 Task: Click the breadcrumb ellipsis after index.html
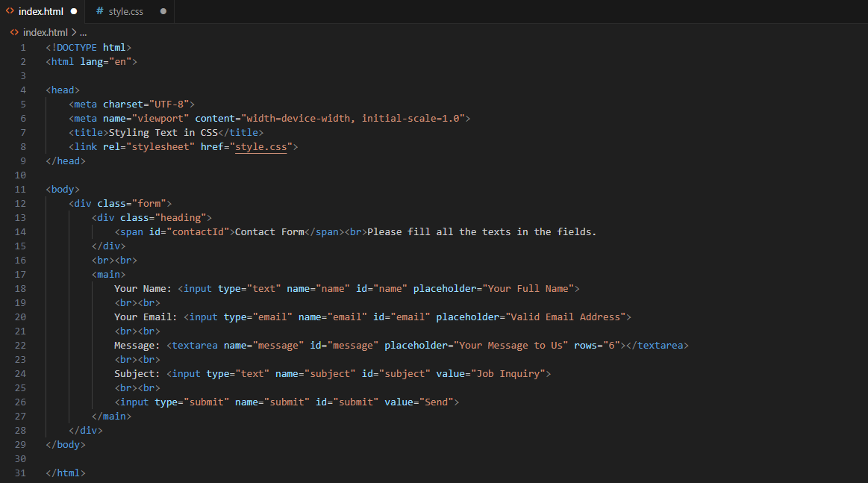pos(83,33)
